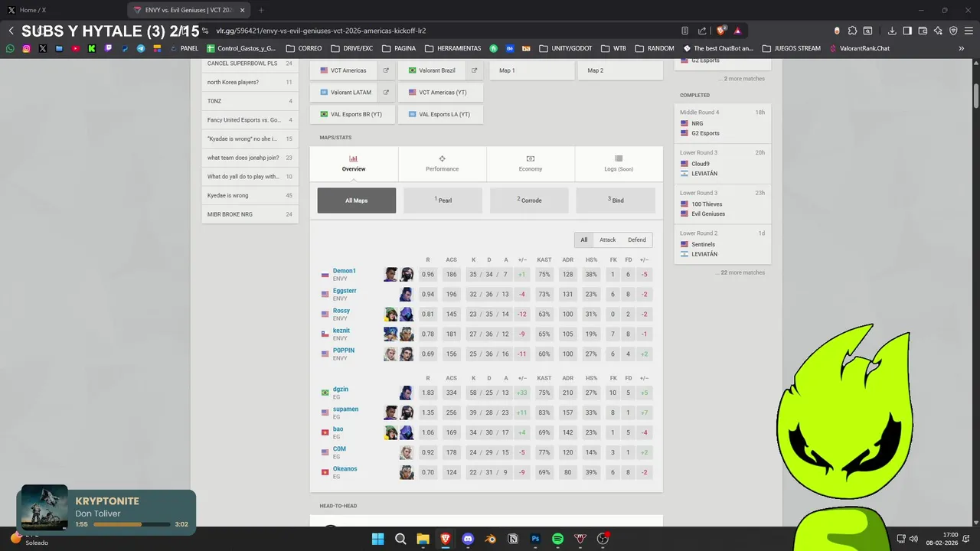This screenshot has height=551, width=980.
Task: Open the 100 Thieves vs Evil Geniuses match
Action: (722, 204)
